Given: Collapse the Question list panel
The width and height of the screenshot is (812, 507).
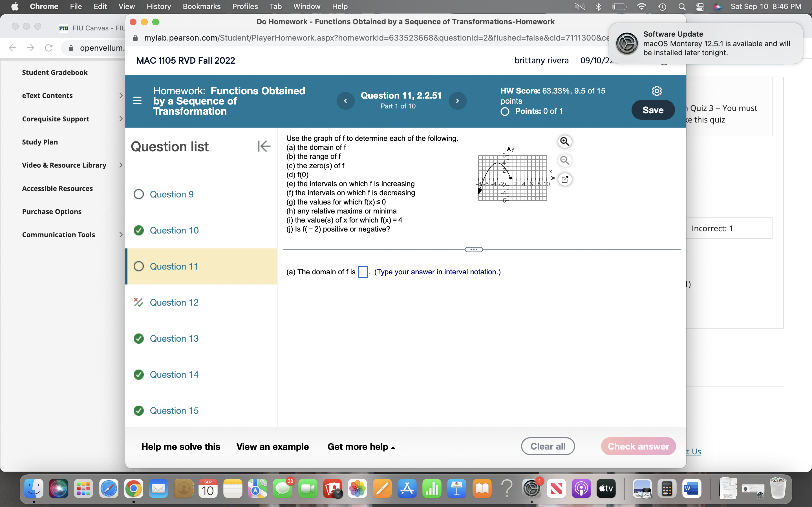Looking at the screenshot, I should (264, 146).
